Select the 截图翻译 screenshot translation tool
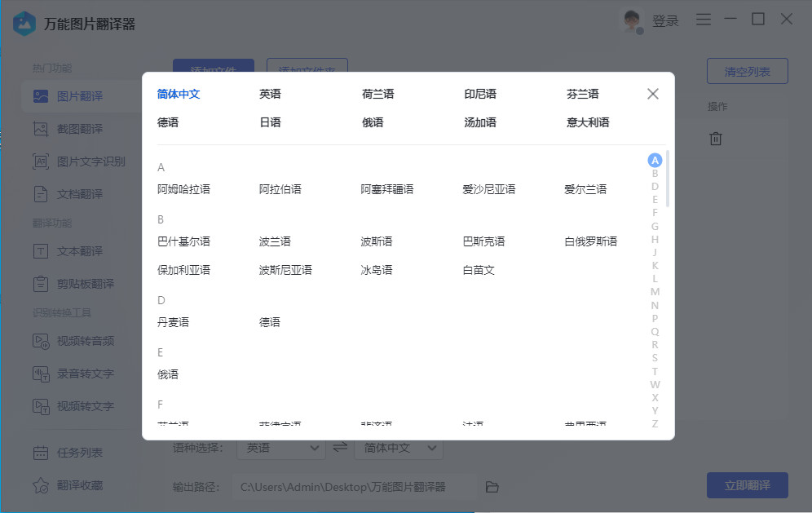The image size is (812, 513). (x=79, y=129)
